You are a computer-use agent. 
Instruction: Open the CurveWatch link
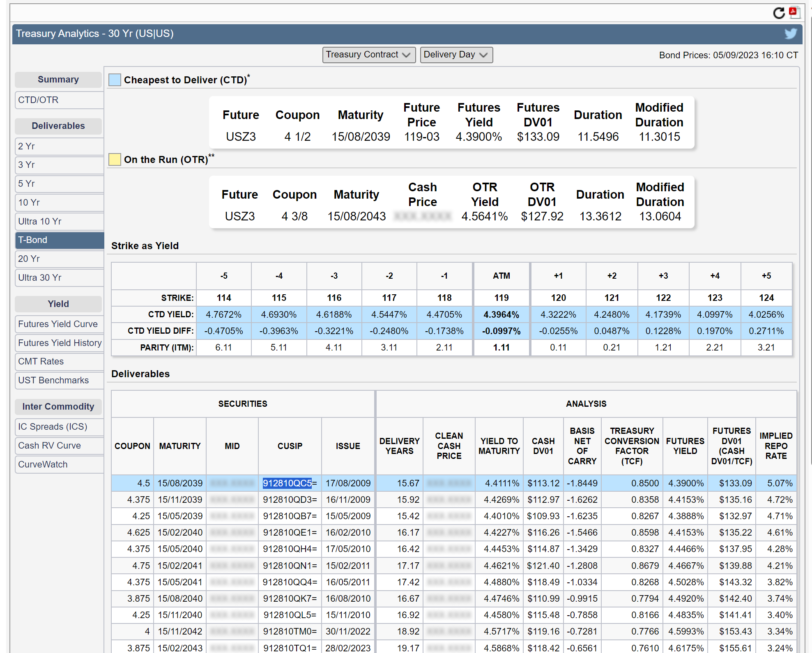(x=59, y=464)
